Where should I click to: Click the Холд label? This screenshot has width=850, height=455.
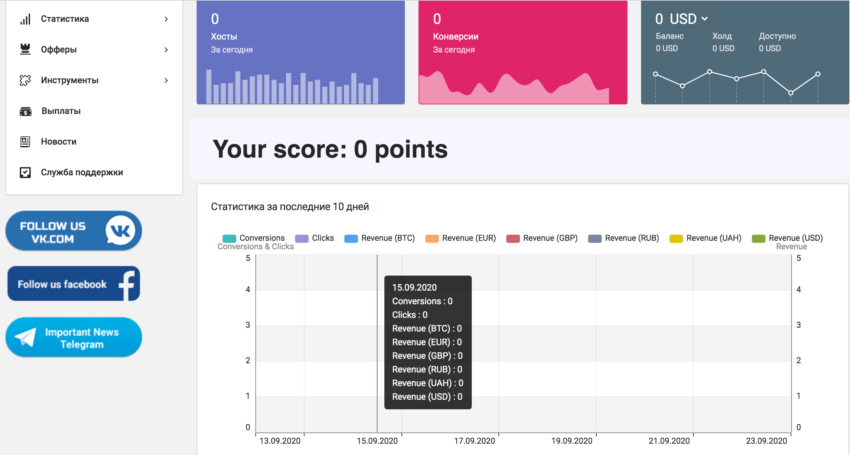pyautogui.click(x=722, y=36)
